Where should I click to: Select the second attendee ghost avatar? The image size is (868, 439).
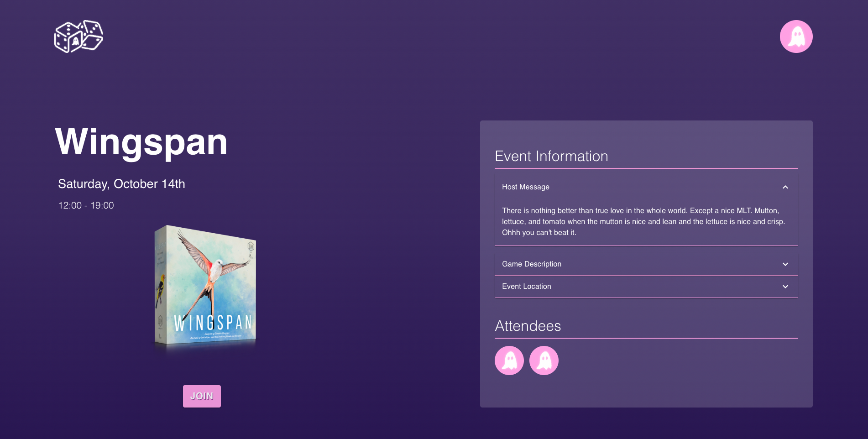(544, 361)
